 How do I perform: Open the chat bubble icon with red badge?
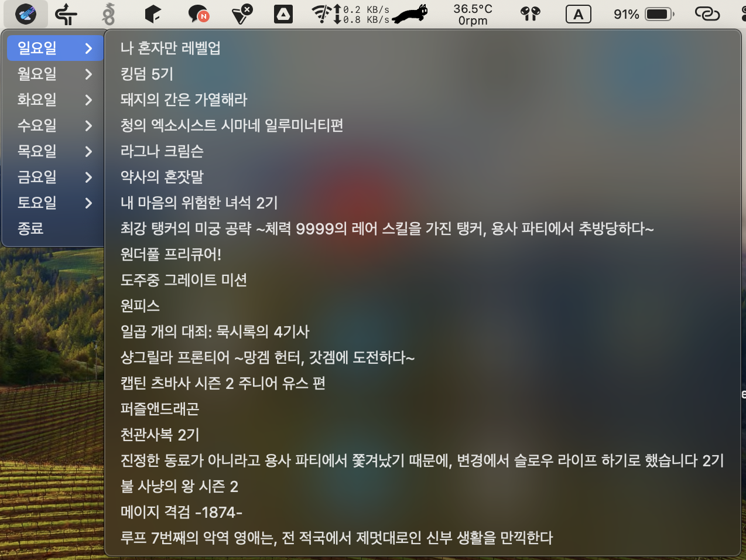198,14
